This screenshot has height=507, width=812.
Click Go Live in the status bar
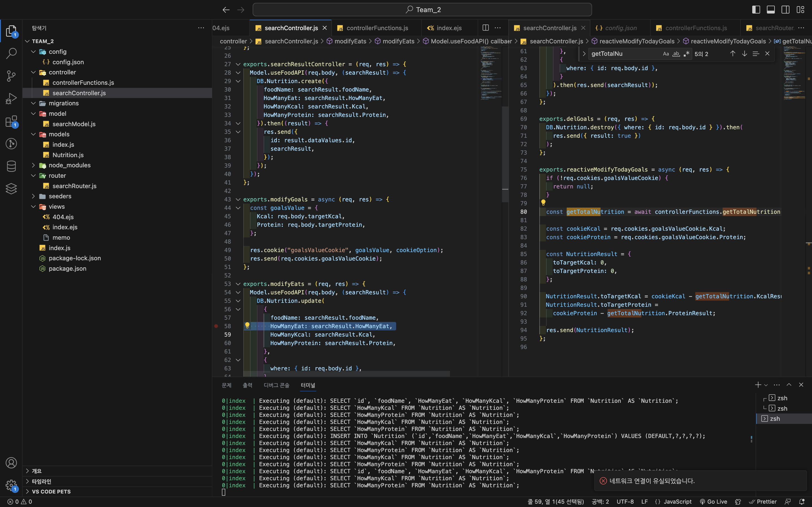[x=713, y=502]
